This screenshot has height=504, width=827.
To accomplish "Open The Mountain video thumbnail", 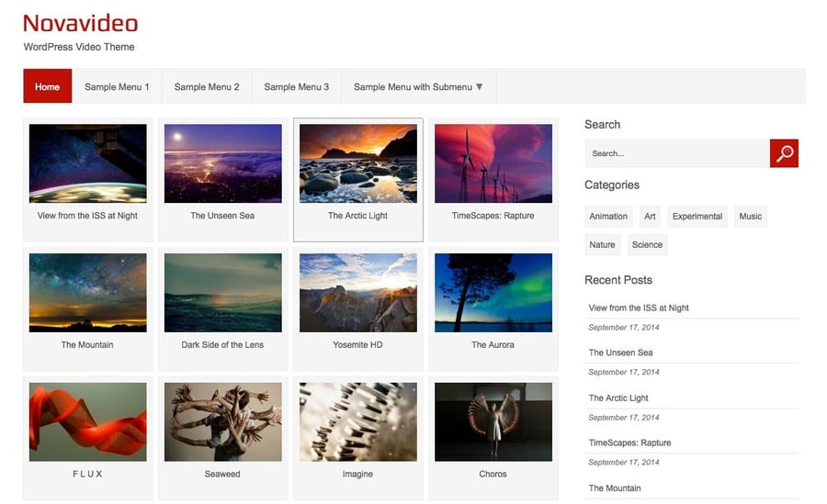I will pos(88,293).
